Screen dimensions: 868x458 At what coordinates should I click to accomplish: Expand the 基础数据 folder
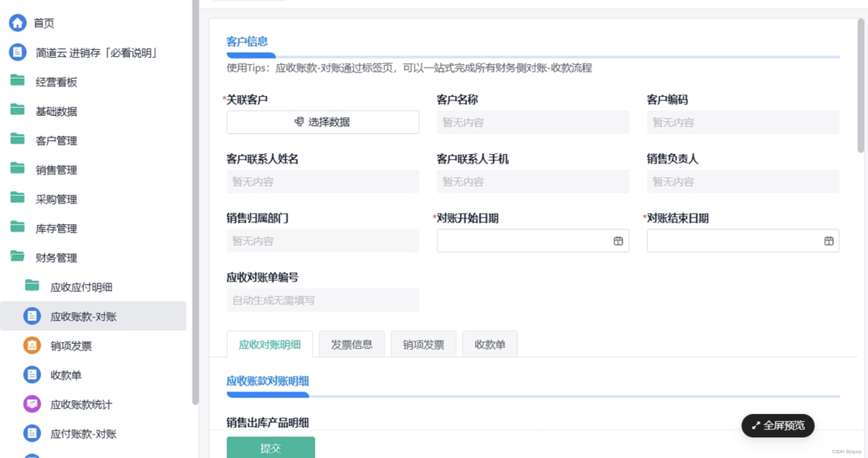pos(17,110)
